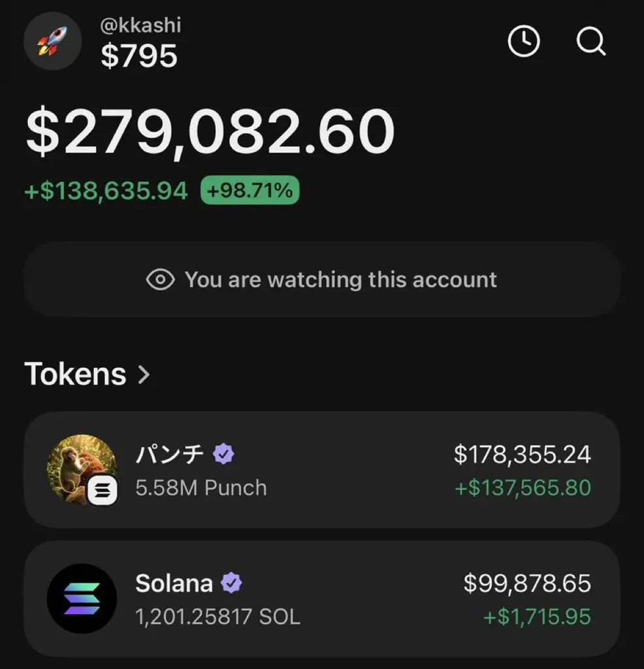Viewport: 644px width, 669px height.
Task: Tap the $279,082.60 total balance
Action: pyautogui.click(x=210, y=131)
